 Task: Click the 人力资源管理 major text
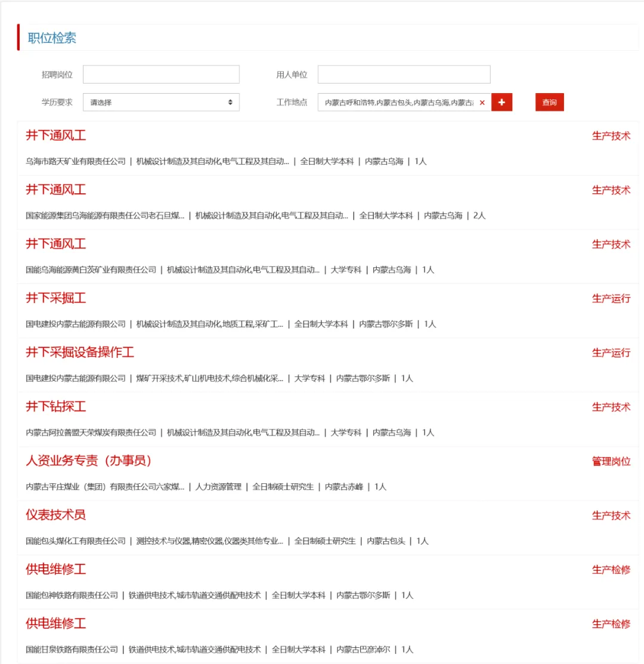[x=218, y=487]
